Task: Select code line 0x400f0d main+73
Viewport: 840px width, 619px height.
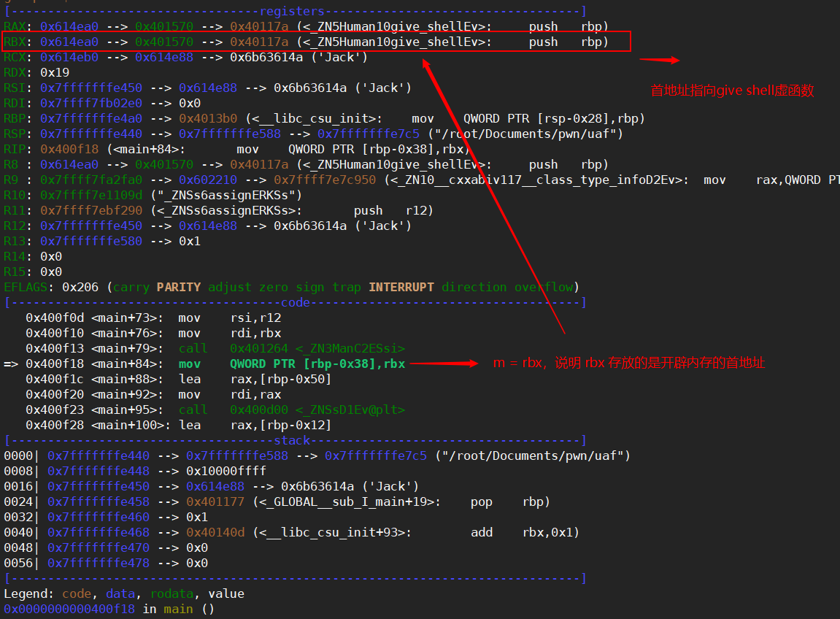Action: (x=153, y=318)
